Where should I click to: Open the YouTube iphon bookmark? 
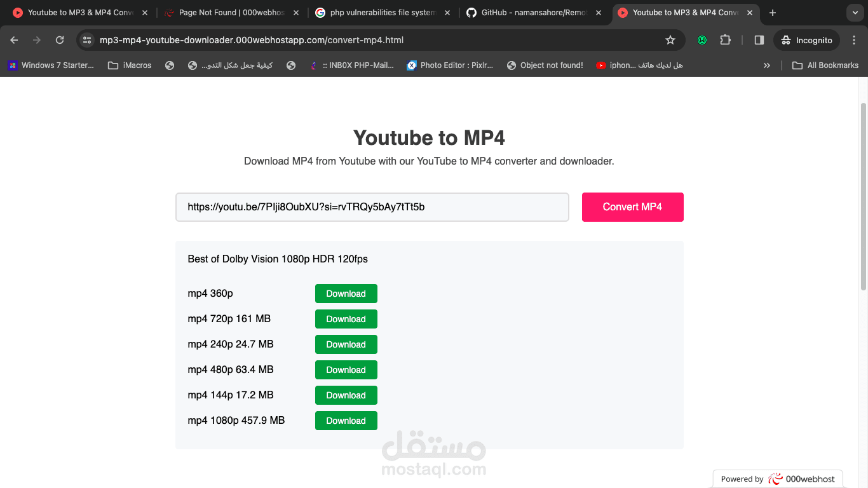coord(639,65)
